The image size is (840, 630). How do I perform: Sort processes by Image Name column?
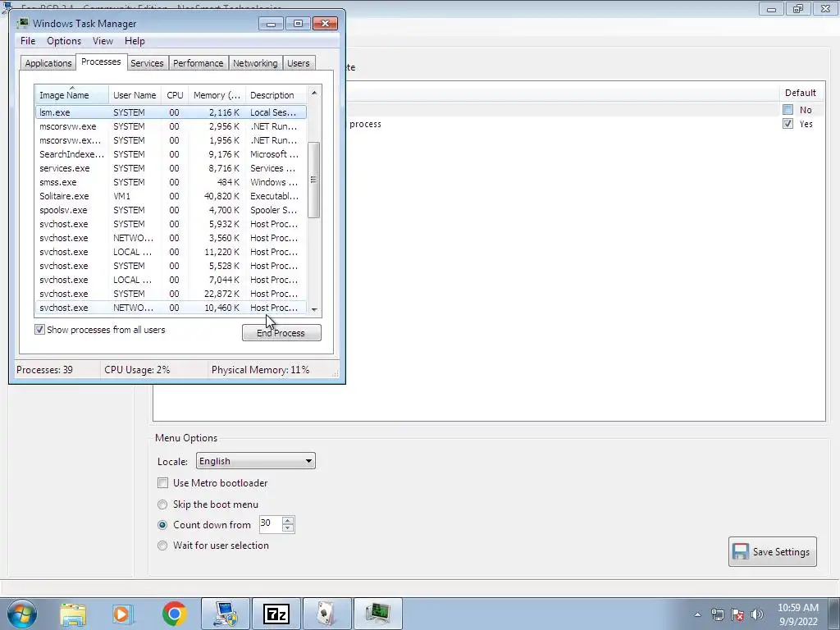tap(72, 95)
